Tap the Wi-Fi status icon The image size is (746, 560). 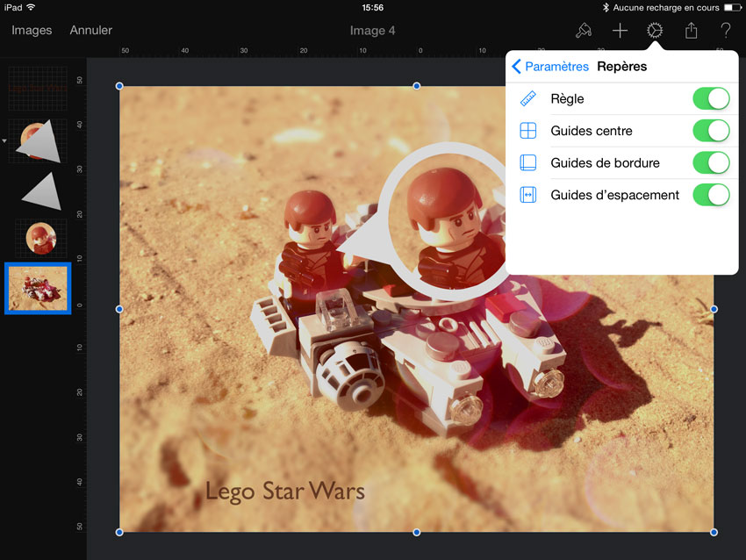pyautogui.click(x=31, y=7)
